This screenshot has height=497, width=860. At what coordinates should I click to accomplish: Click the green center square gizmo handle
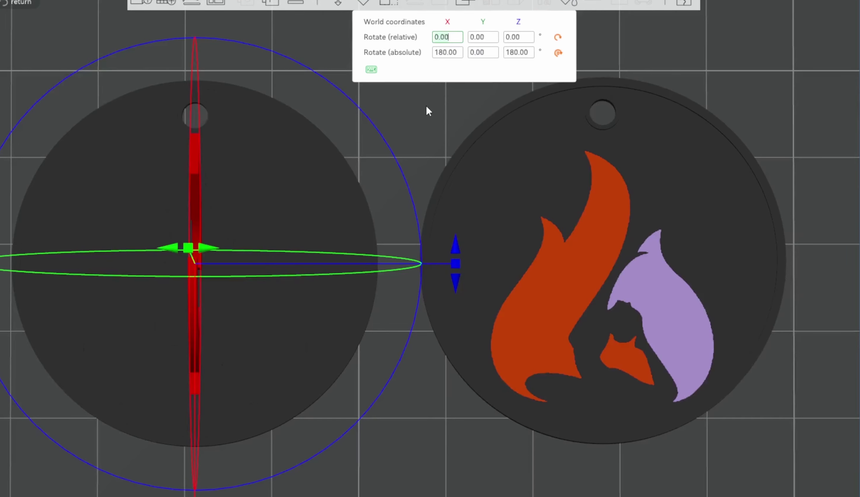(188, 248)
